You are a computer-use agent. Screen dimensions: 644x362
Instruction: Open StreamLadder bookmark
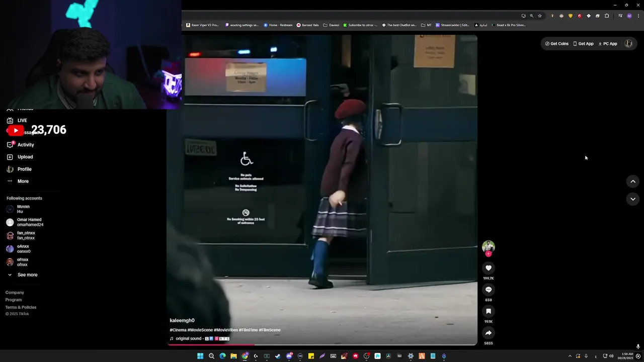(452, 25)
